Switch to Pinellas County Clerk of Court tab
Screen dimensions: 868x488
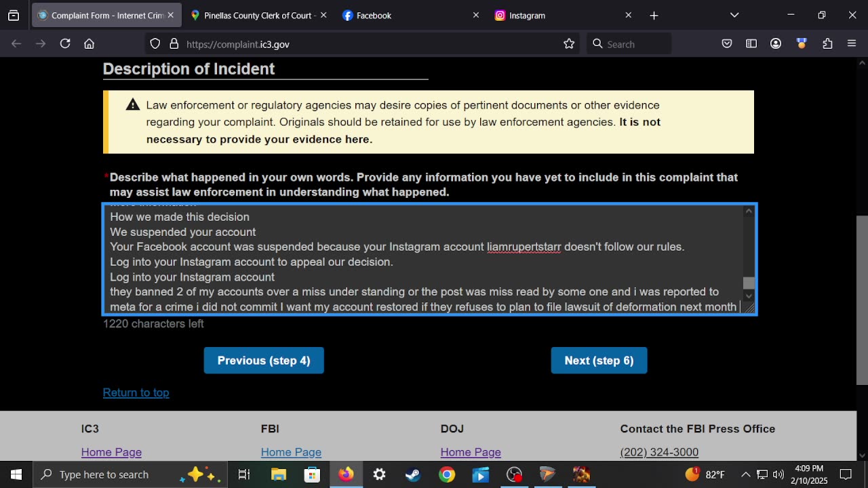[x=258, y=15]
